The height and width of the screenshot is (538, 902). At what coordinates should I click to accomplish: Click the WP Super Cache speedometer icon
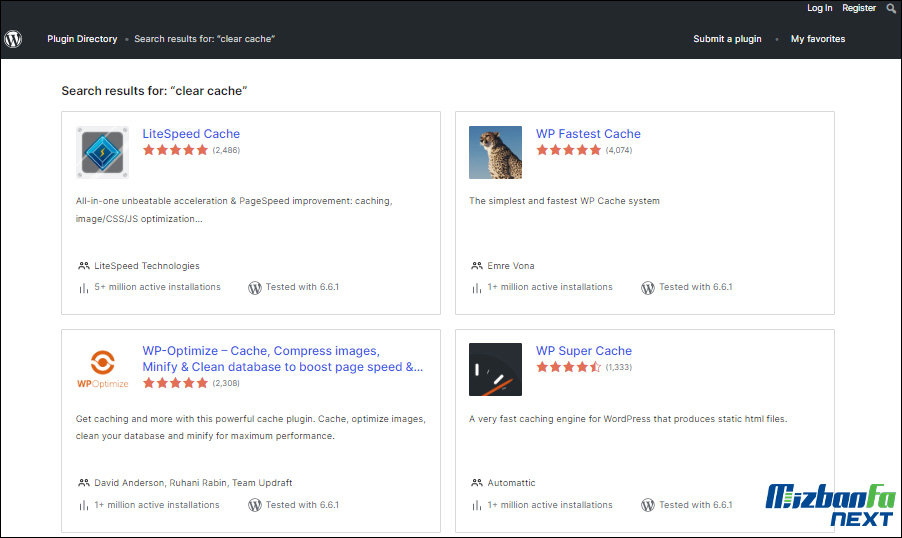click(x=495, y=369)
